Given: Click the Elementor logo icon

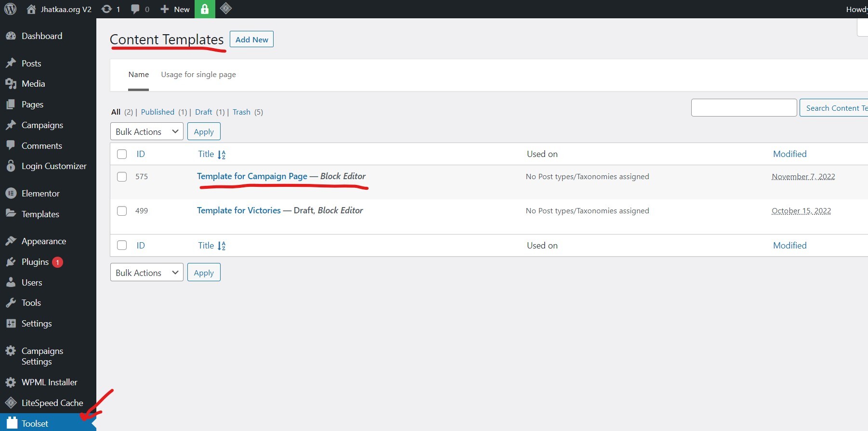Looking at the screenshot, I should [x=11, y=194].
